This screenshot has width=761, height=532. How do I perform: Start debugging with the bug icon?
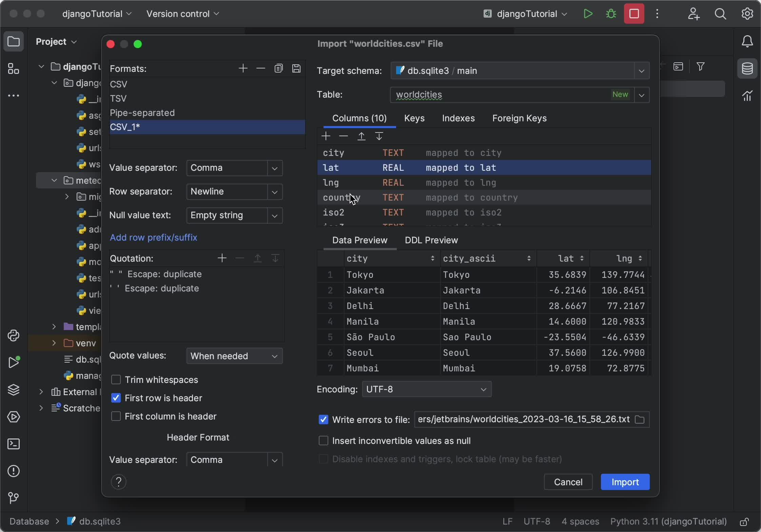pyautogui.click(x=610, y=14)
